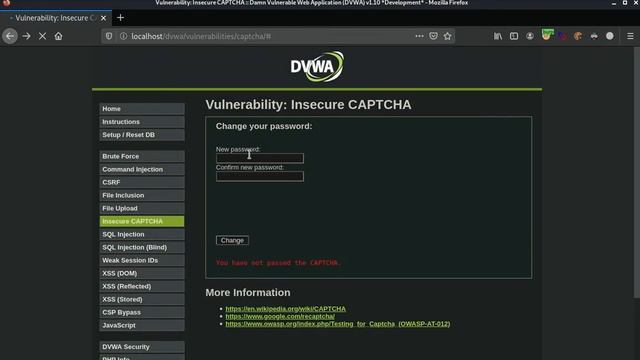Show site information icon in address bar

click(123, 36)
